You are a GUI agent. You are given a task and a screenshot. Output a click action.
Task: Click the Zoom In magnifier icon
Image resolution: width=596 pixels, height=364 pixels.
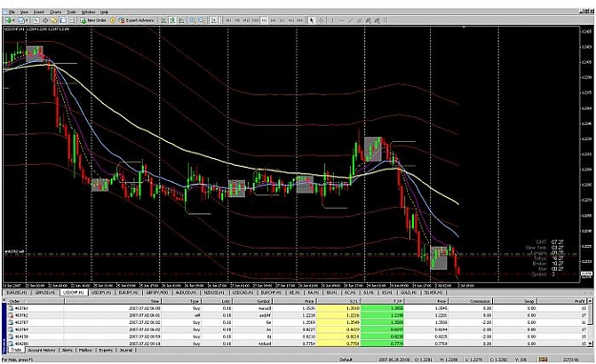click(x=193, y=20)
